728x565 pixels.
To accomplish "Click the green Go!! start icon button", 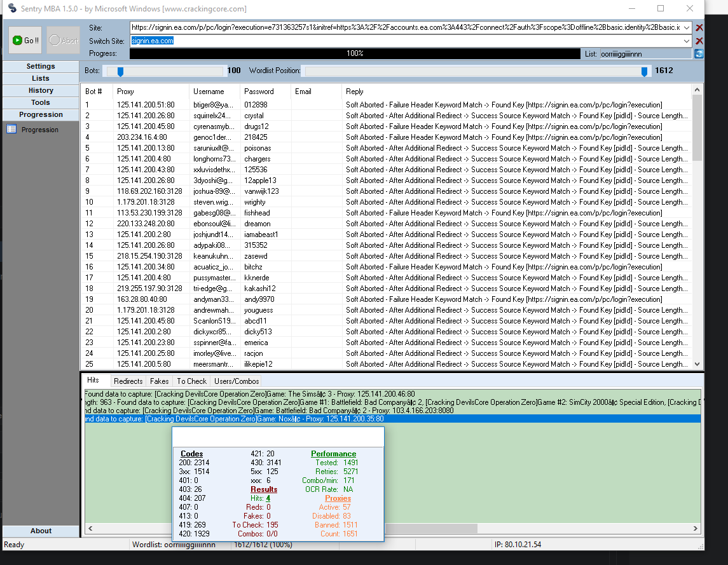I will coord(25,41).
